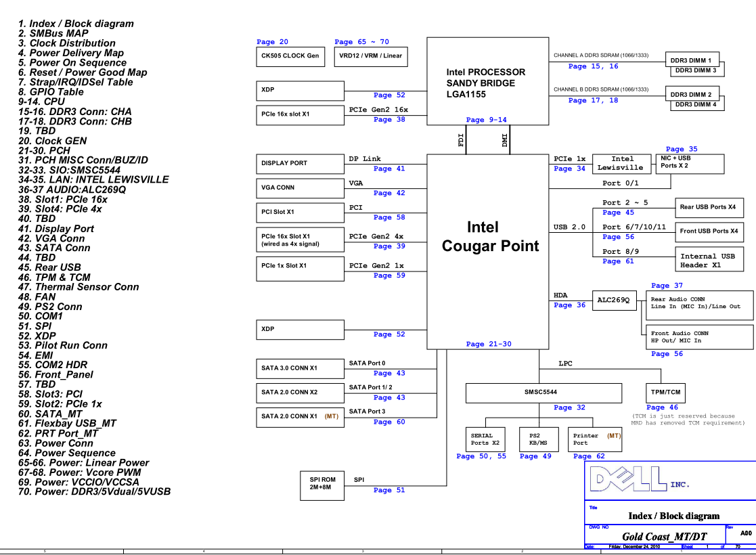Click the "CK505 CLOCK Gen" block
Viewport: 756px width, 555px height.
click(x=290, y=56)
